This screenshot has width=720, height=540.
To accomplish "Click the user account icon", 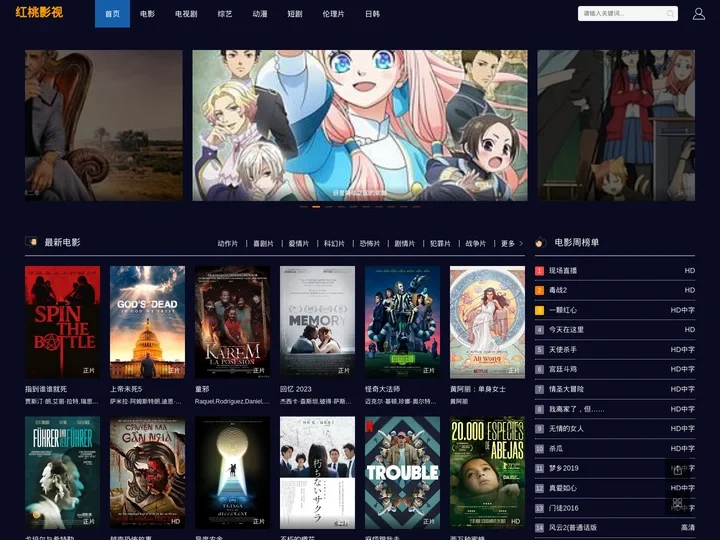I will pos(698,14).
